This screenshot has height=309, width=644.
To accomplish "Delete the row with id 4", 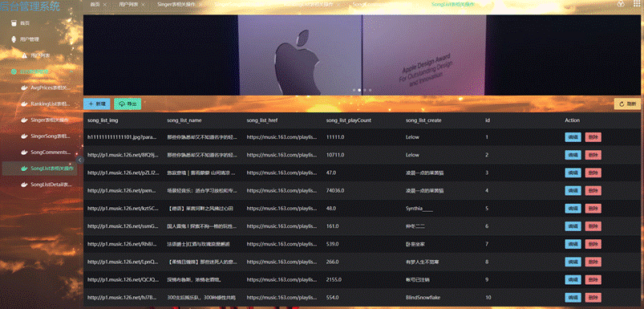I will point(593,191).
